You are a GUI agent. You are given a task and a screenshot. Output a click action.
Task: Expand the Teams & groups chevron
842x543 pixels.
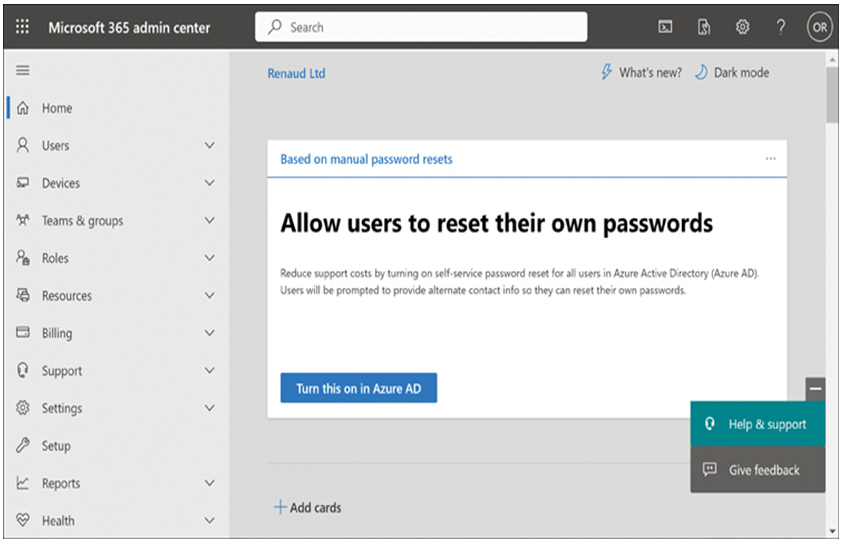coord(209,221)
